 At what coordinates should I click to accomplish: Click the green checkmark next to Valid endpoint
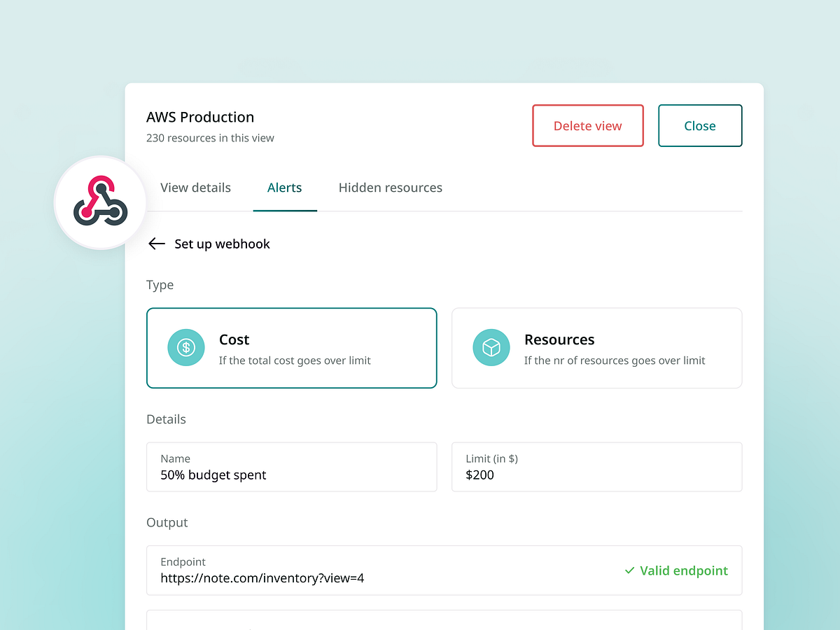tap(629, 570)
